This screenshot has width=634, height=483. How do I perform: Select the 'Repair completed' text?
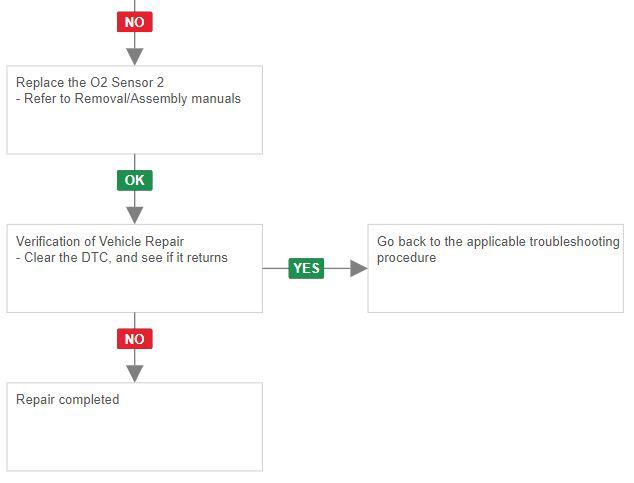(67, 400)
